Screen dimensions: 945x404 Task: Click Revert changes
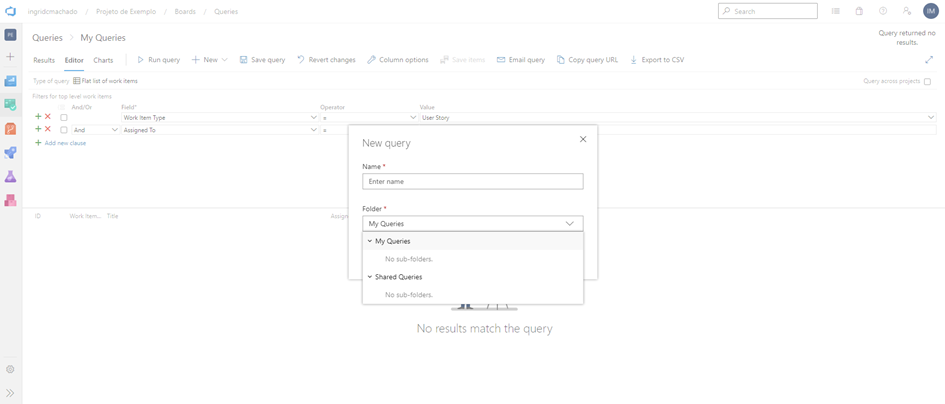click(326, 60)
